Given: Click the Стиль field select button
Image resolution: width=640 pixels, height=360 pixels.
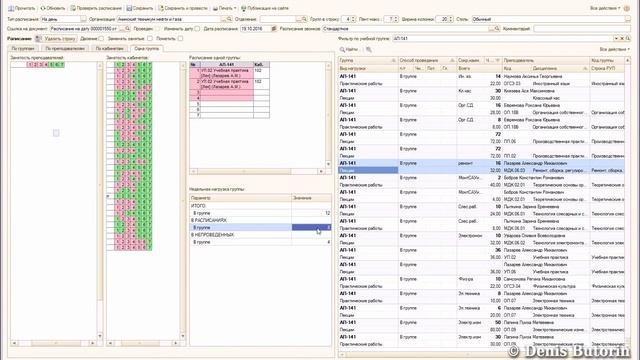Looking at the screenshot, I should 627,19.
